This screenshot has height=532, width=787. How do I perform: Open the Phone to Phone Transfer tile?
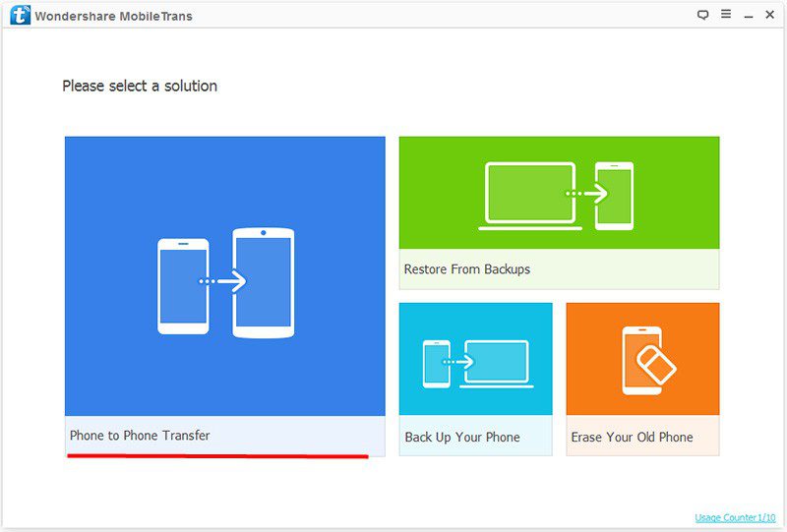(225, 296)
